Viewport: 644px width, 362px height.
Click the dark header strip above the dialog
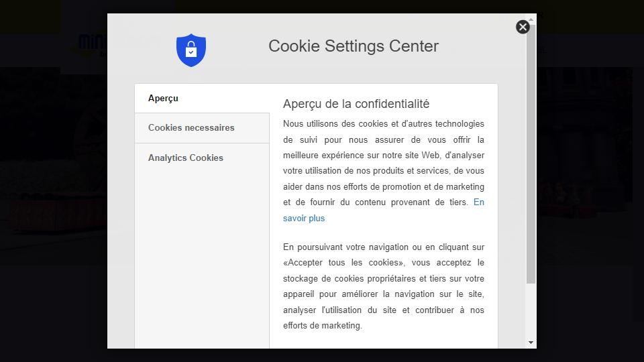coord(322,6)
